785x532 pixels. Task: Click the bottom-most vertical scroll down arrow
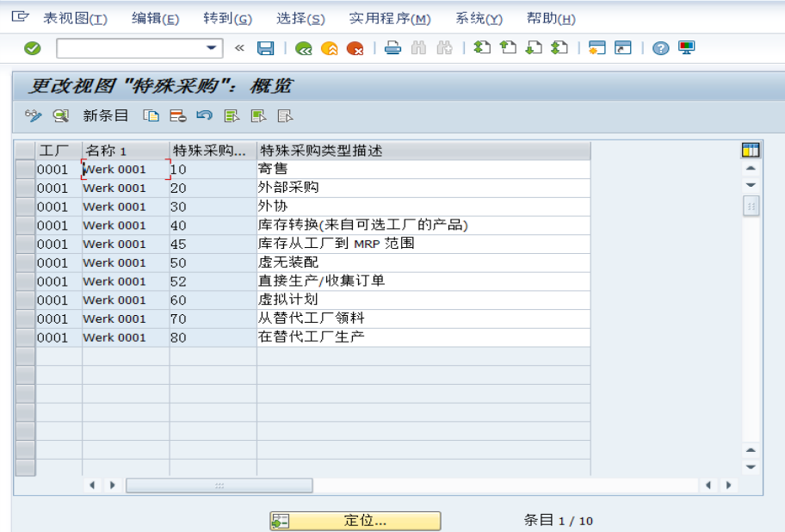click(x=751, y=467)
